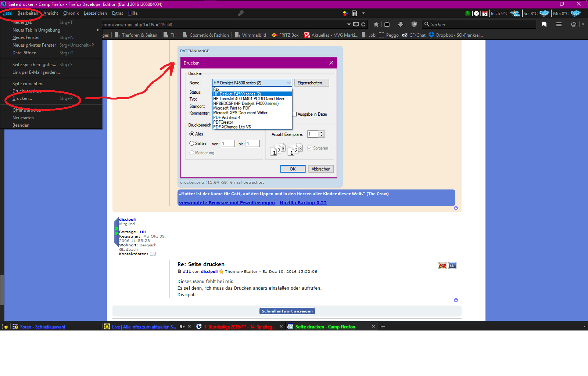Expand the Neuer Tab in Umgebung submenu
Screen dimensions: 588x376
coord(51,30)
